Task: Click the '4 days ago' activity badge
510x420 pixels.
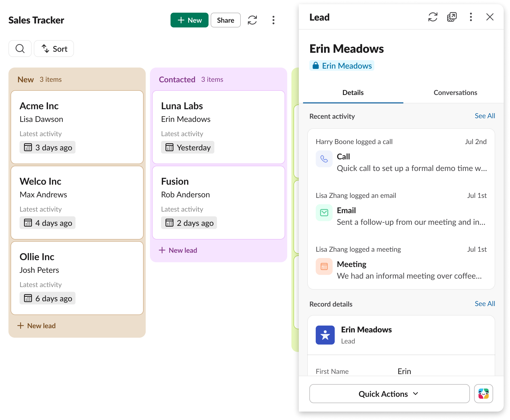Action: tap(48, 223)
